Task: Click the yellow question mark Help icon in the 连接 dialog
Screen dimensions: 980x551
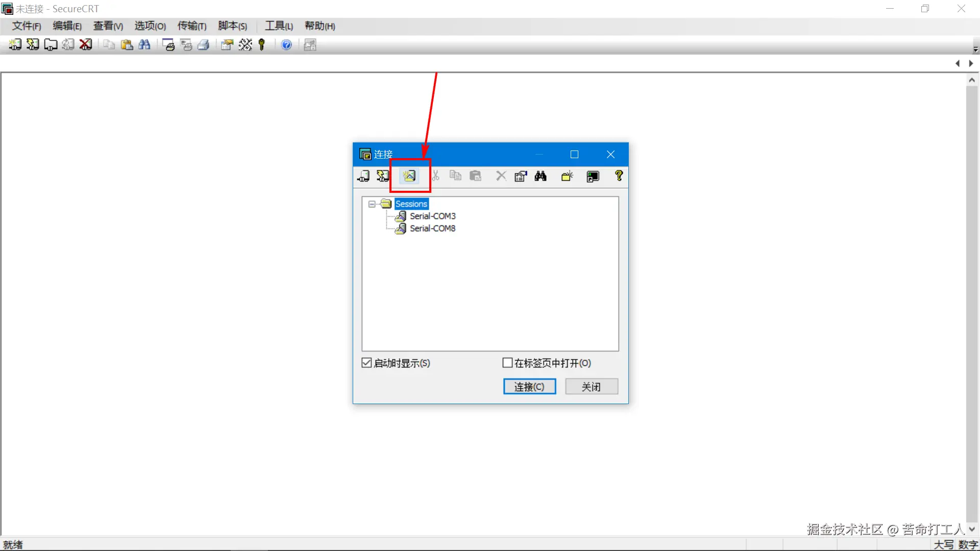Action: click(x=619, y=176)
